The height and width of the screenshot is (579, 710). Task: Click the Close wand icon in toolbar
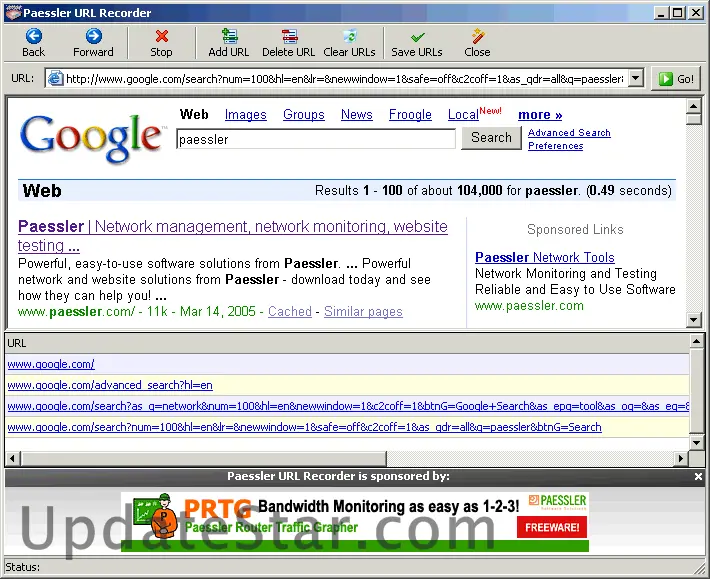click(x=478, y=36)
